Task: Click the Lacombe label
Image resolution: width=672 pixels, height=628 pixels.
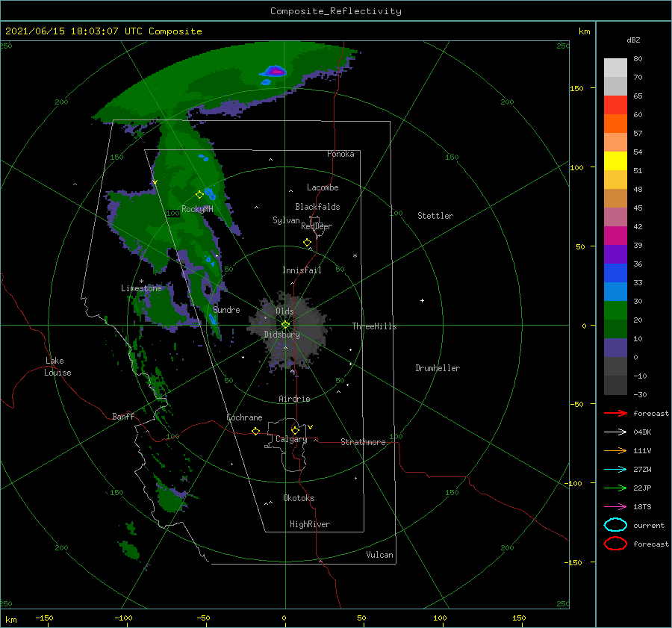Action: tap(323, 187)
